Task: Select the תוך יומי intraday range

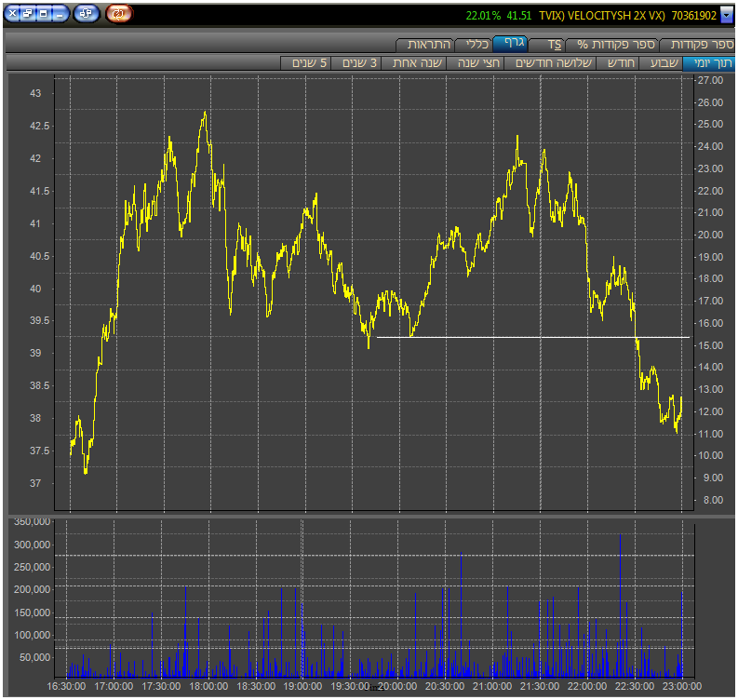Action: (709, 63)
